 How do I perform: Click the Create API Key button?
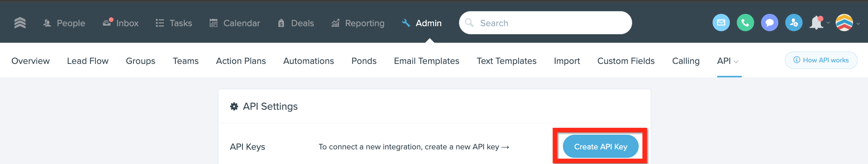click(x=601, y=146)
